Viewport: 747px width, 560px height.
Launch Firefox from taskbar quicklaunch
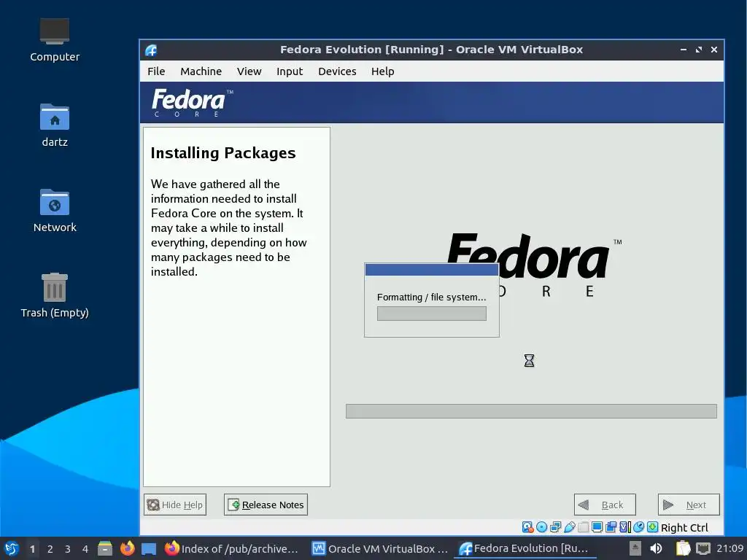(127, 548)
